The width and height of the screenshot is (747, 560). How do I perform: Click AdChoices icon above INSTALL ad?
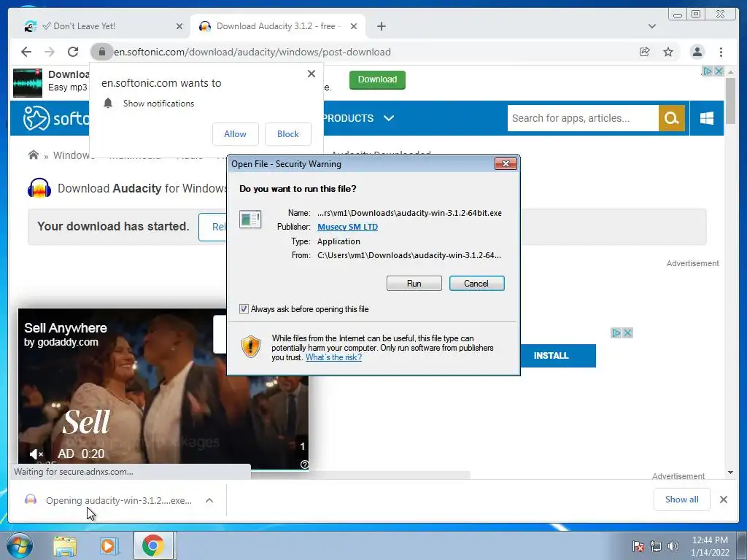coord(616,332)
